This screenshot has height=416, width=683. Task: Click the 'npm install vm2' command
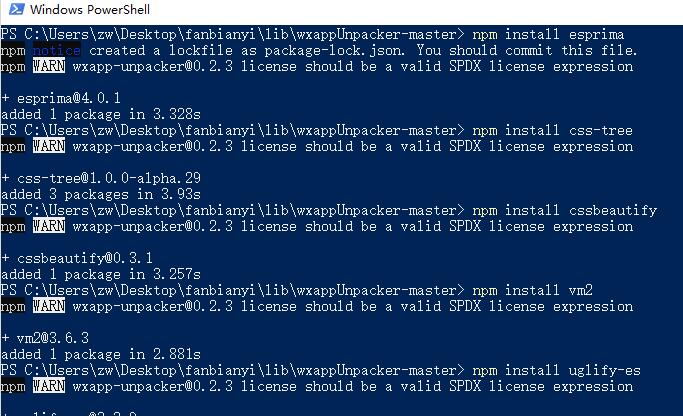(531, 290)
